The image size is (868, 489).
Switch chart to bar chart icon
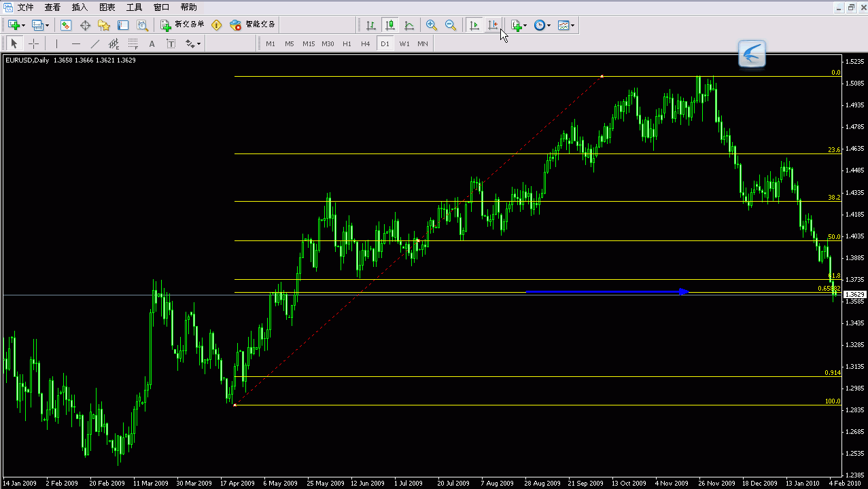point(371,25)
